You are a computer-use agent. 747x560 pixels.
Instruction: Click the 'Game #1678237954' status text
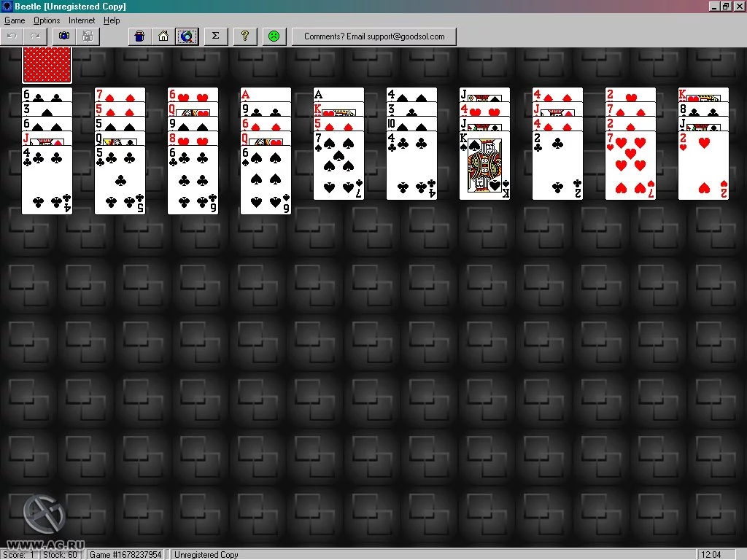pos(125,555)
